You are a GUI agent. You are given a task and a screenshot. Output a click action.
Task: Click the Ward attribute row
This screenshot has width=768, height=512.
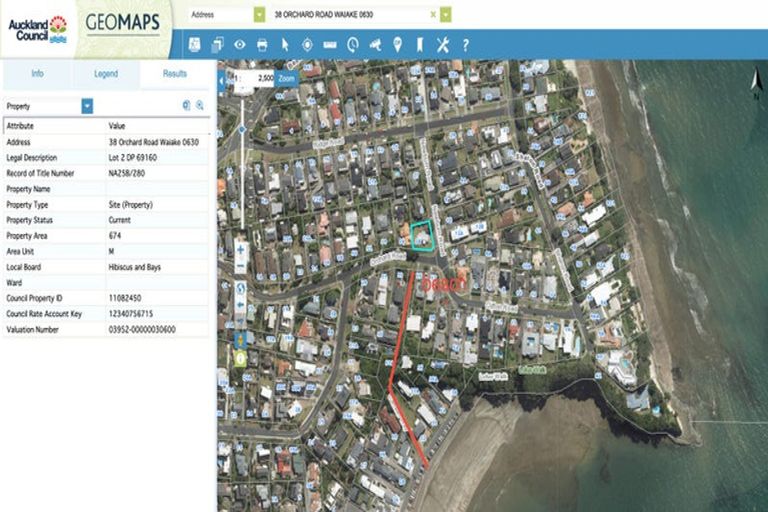pyautogui.click(x=106, y=283)
